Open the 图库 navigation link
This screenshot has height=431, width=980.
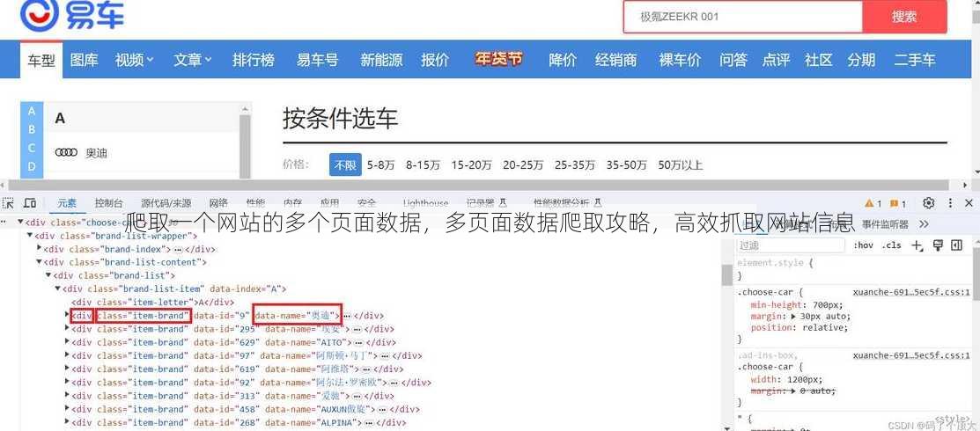[x=84, y=60]
